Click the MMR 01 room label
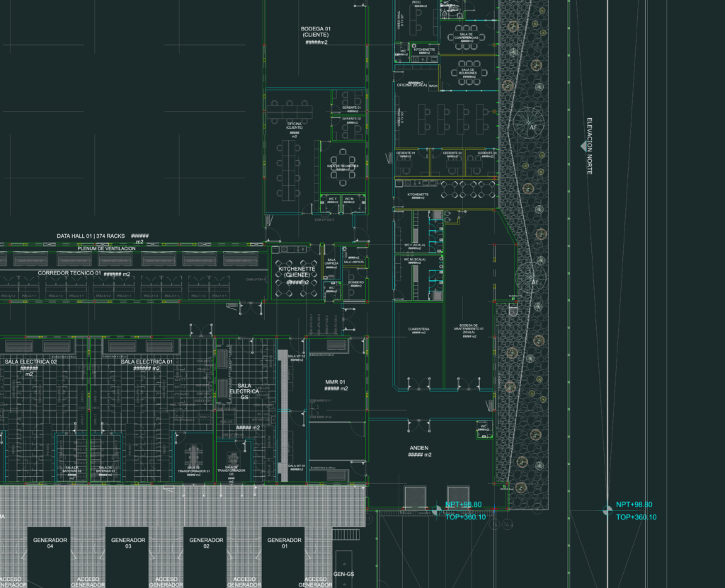 [335, 382]
